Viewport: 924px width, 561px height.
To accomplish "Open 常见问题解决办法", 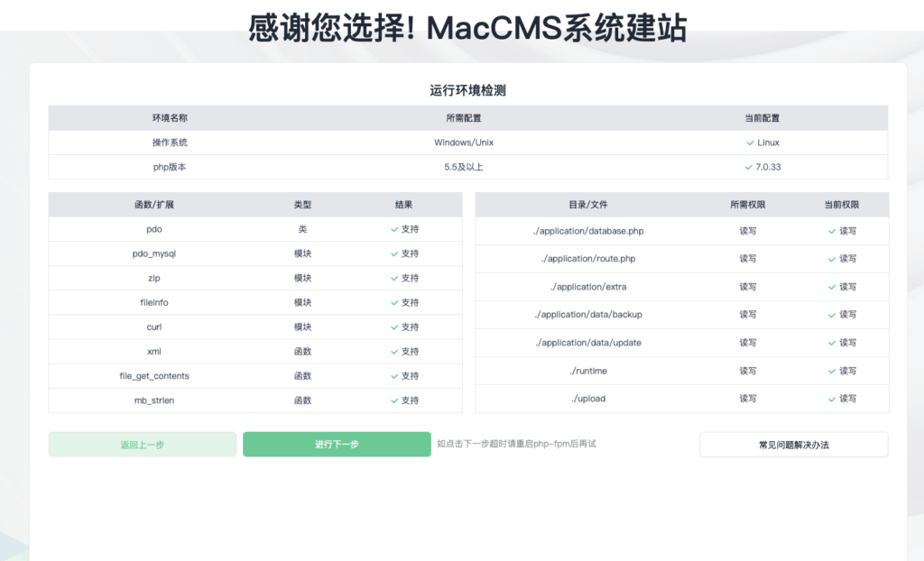I will pos(793,444).
